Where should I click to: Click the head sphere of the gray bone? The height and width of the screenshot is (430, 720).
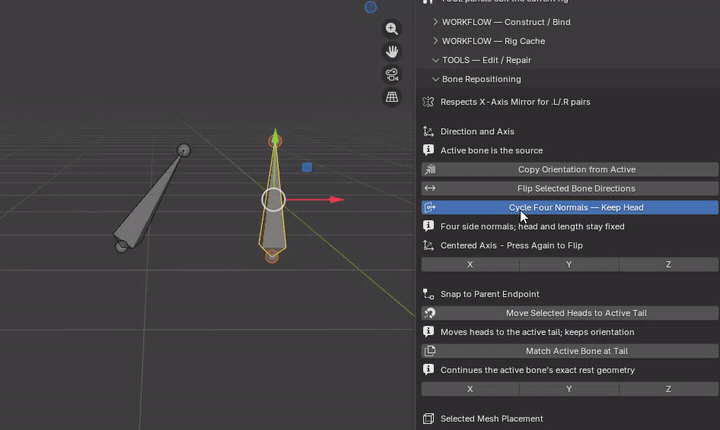click(121, 247)
